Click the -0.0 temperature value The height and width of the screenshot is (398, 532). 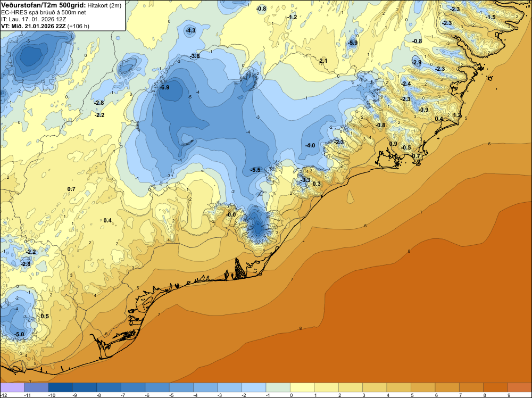(x=231, y=215)
